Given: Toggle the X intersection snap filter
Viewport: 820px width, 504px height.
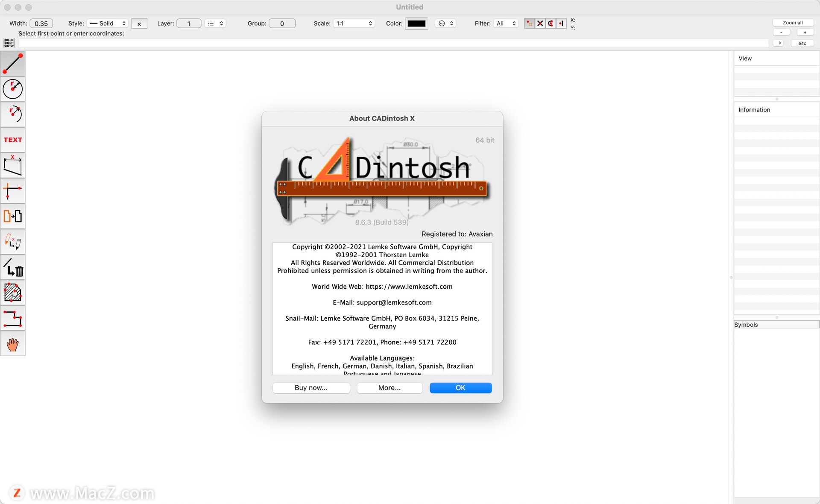Looking at the screenshot, I should pos(540,23).
